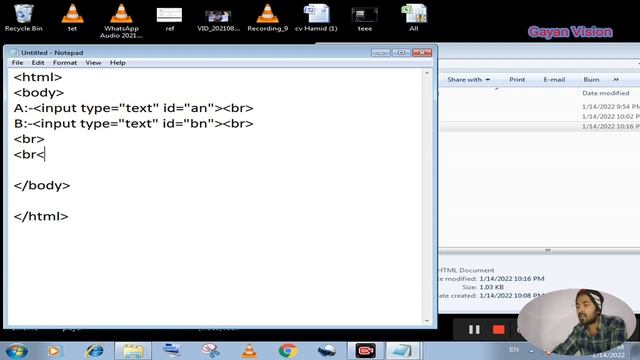Open the Notepad View menu
Image resolution: width=640 pixels, height=360 pixels.
[93, 63]
